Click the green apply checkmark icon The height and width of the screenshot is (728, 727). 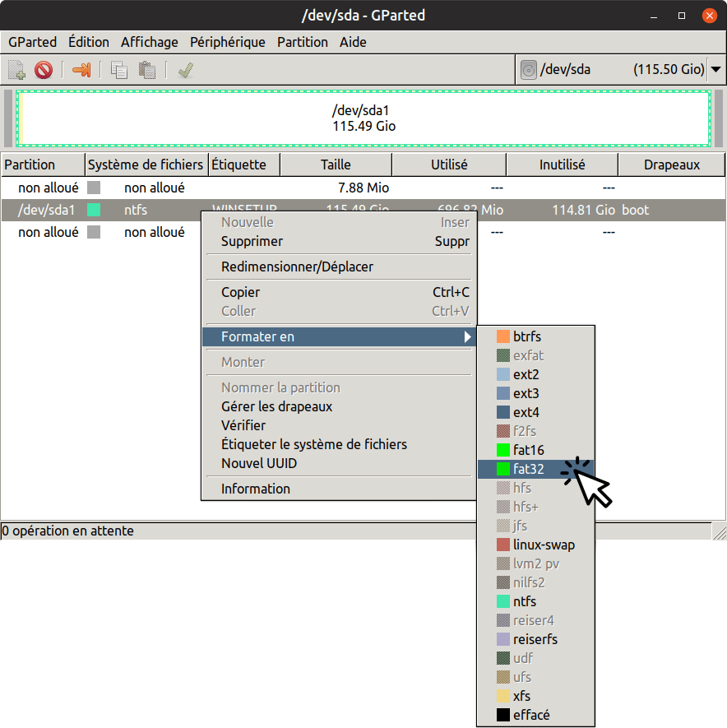click(186, 70)
